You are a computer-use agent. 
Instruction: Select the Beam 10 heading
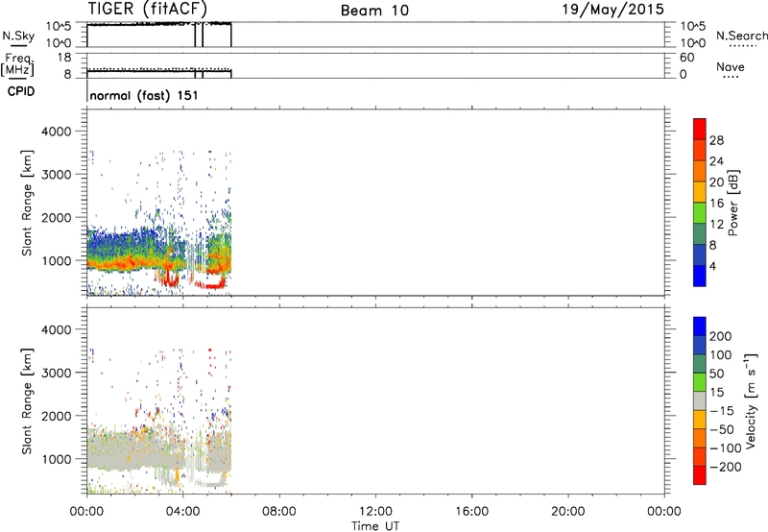pyautogui.click(x=374, y=11)
